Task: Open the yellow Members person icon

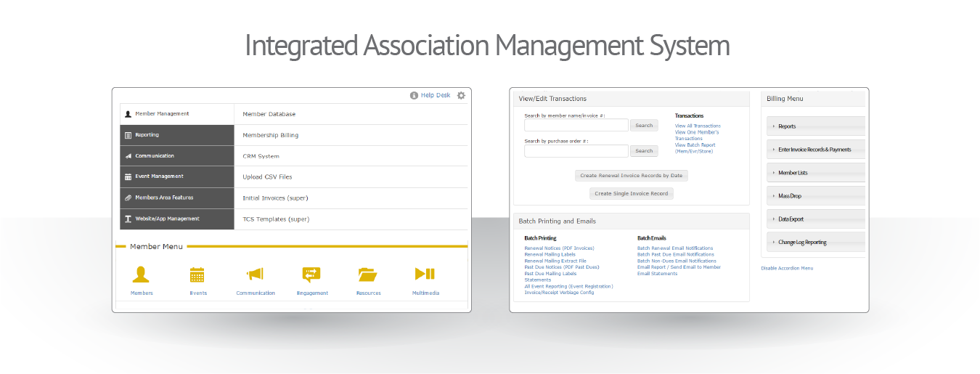Action: (141, 274)
